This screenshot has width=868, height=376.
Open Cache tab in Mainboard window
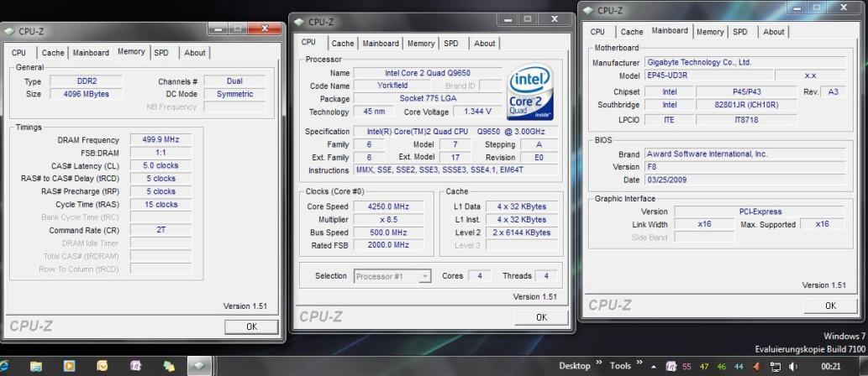(632, 32)
